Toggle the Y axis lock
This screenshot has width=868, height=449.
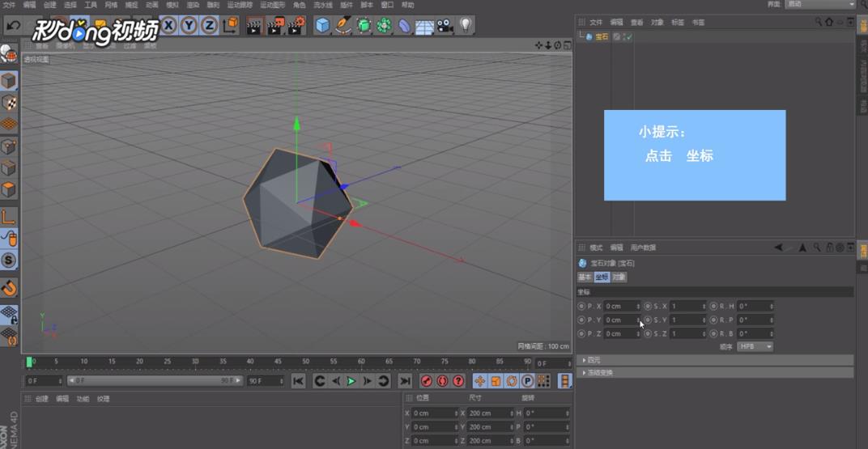189,25
